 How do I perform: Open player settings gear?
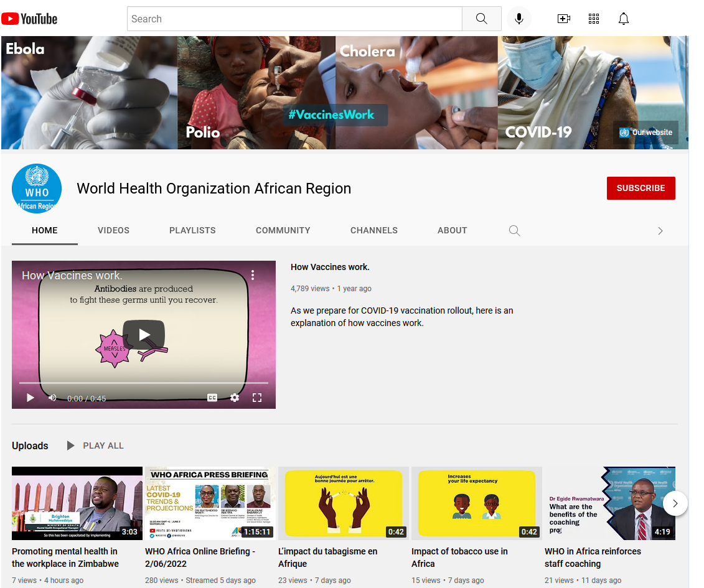point(235,398)
